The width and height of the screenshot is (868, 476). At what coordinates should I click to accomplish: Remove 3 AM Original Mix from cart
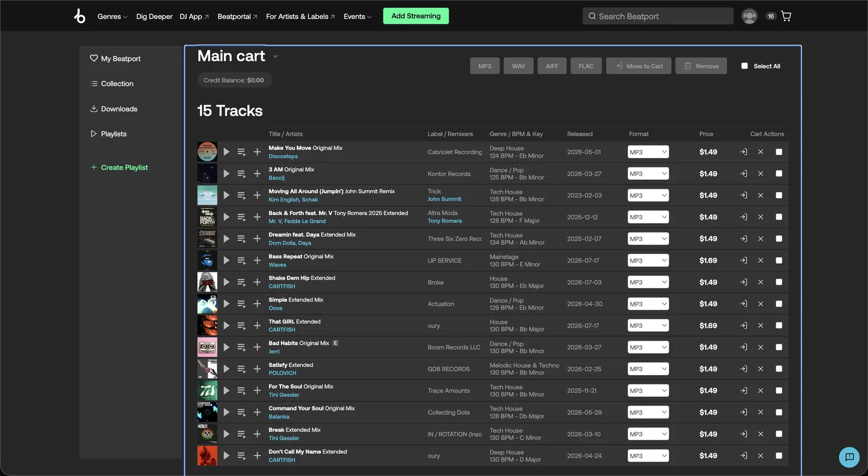tap(761, 174)
